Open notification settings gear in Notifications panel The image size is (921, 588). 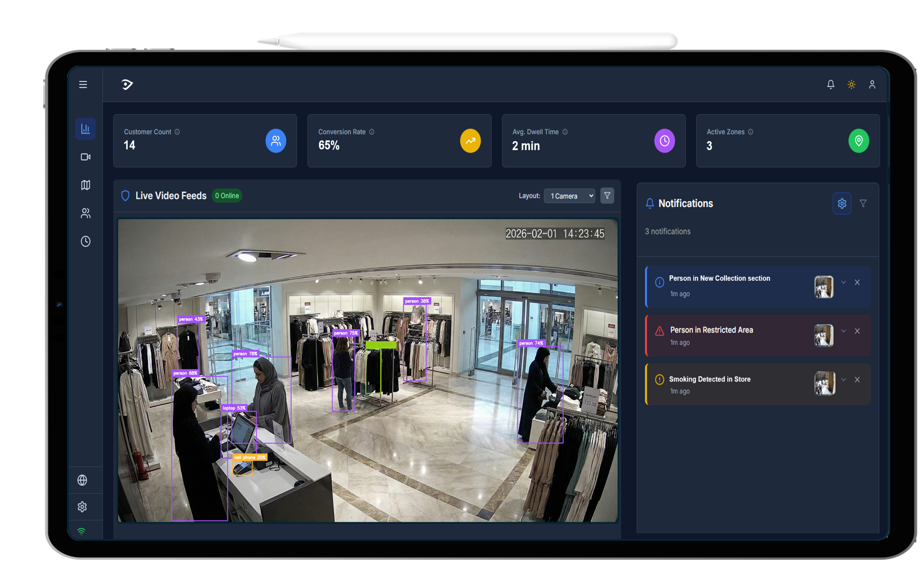pyautogui.click(x=841, y=203)
